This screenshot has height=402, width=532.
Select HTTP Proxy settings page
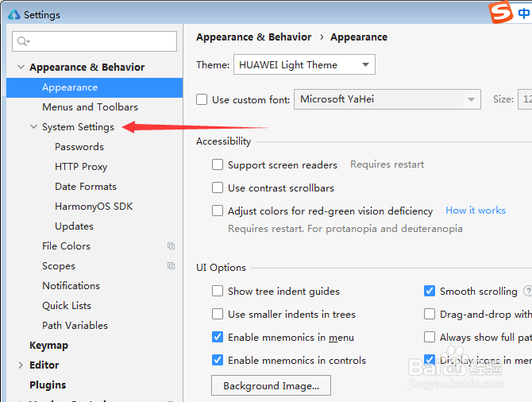(x=81, y=167)
